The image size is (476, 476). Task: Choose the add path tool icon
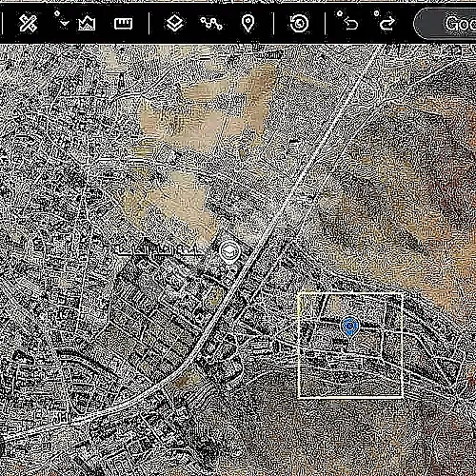[211, 24]
